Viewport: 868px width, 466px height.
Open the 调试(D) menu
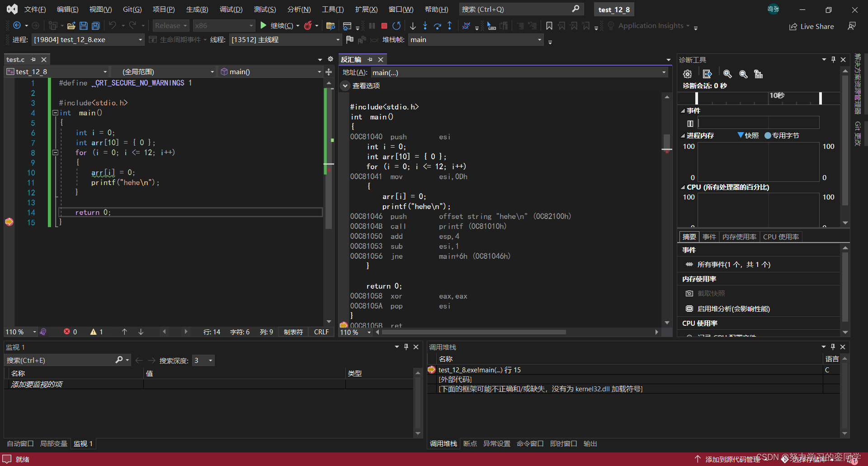[x=231, y=10]
